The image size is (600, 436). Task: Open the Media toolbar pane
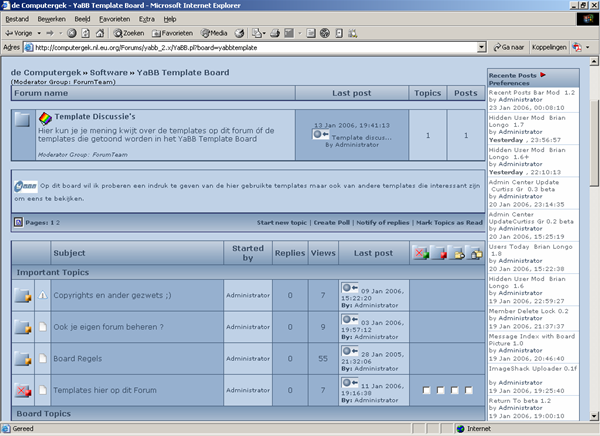[214, 33]
